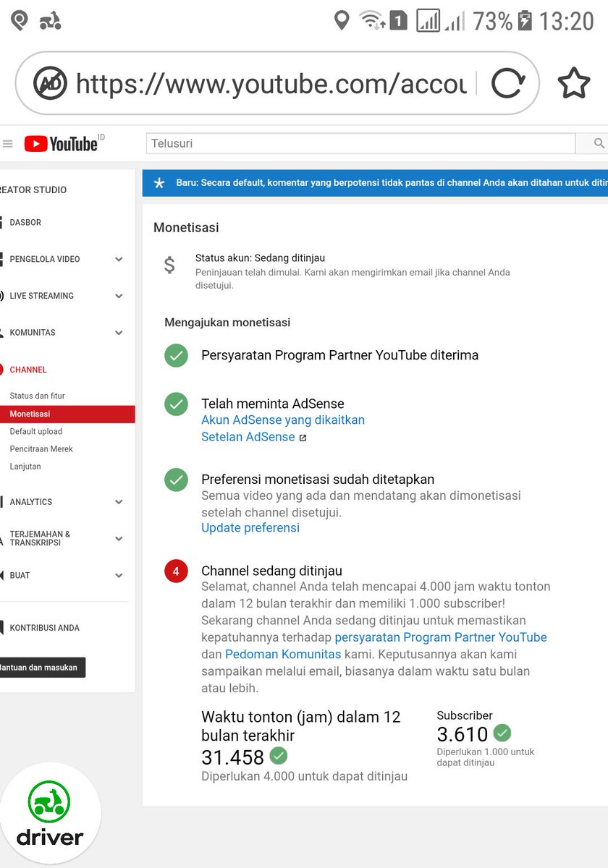Expand the Buat chevron
The height and width of the screenshot is (868, 608).
[119, 576]
